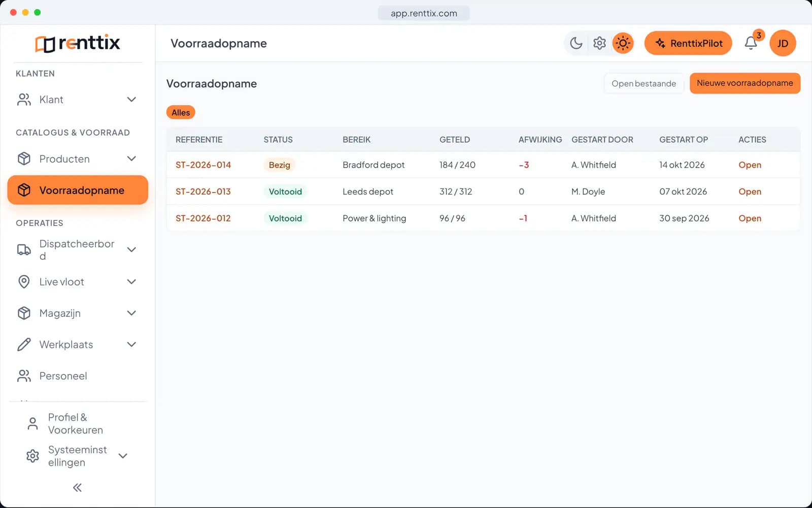
Task: Click reference ST-2026-013
Action: tap(203, 192)
